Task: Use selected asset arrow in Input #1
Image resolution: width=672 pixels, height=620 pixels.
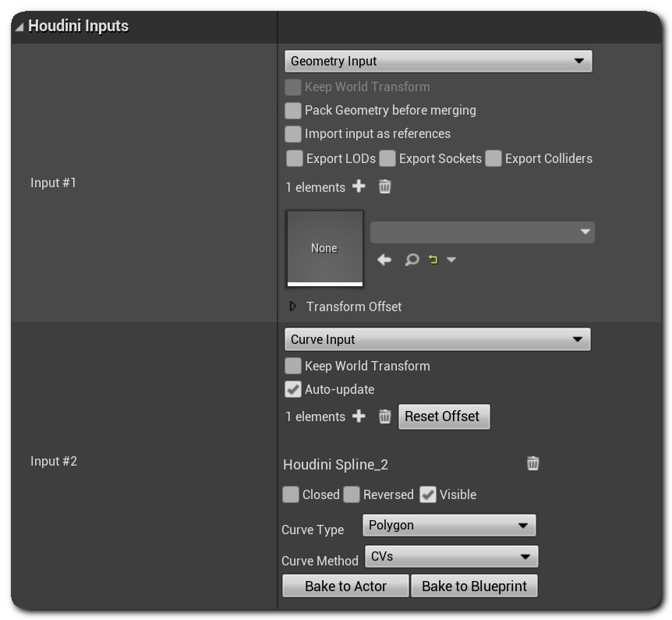Action: [384, 260]
